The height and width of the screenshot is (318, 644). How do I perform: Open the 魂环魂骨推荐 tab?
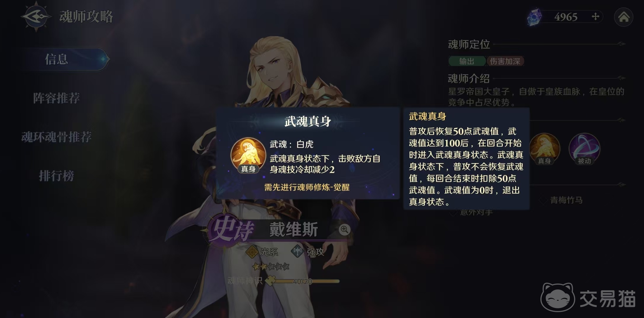[x=57, y=137]
